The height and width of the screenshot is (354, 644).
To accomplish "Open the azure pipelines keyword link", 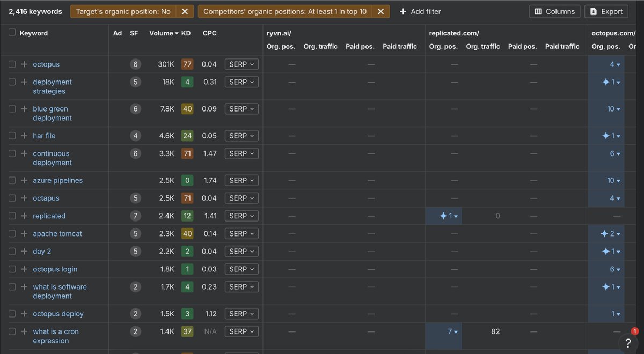I will coord(58,180).
